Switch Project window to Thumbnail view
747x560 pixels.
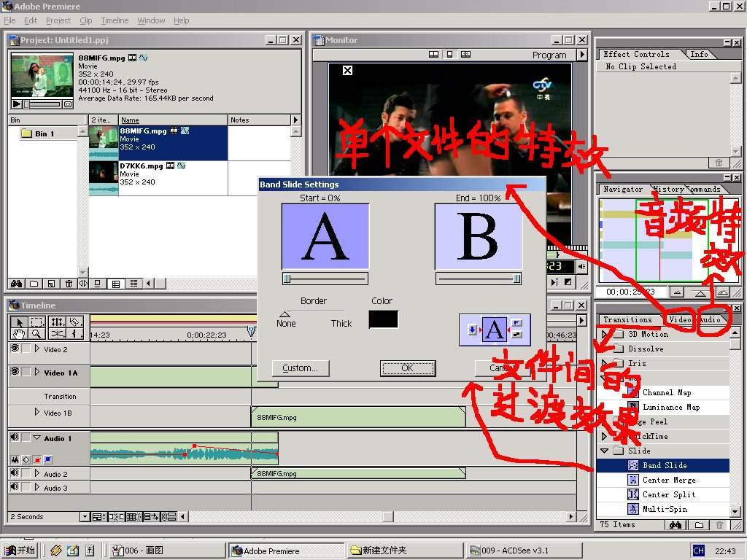click(116, 284)
